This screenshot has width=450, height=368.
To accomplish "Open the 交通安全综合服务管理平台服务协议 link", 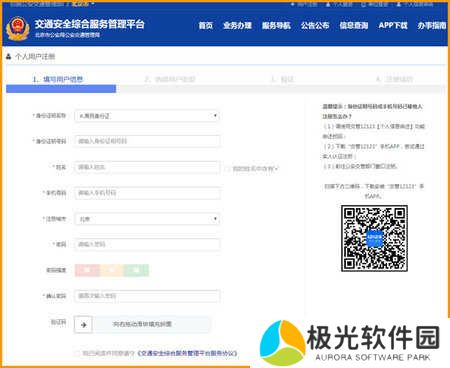I will click(187, 353).
